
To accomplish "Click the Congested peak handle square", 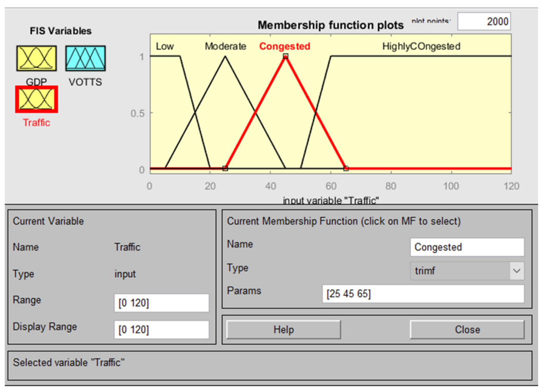I will 285,56.
